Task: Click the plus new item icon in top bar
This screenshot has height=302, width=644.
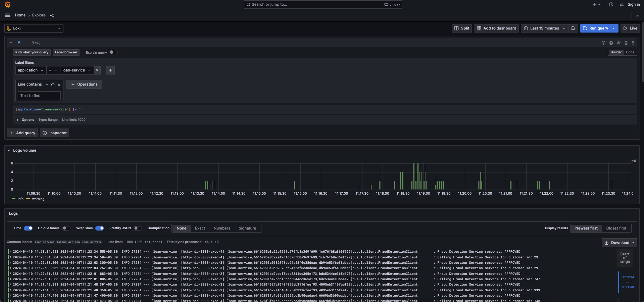Action: [596, 4]
